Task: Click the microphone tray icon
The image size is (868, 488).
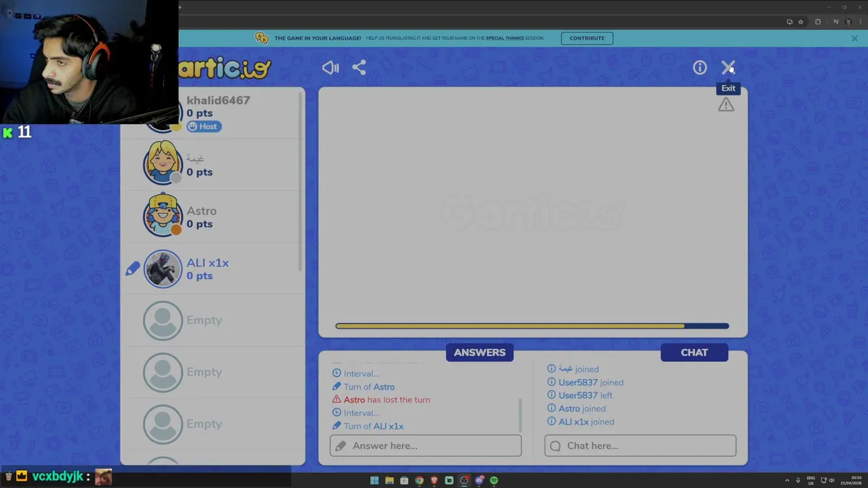Action: pos(798,481)
